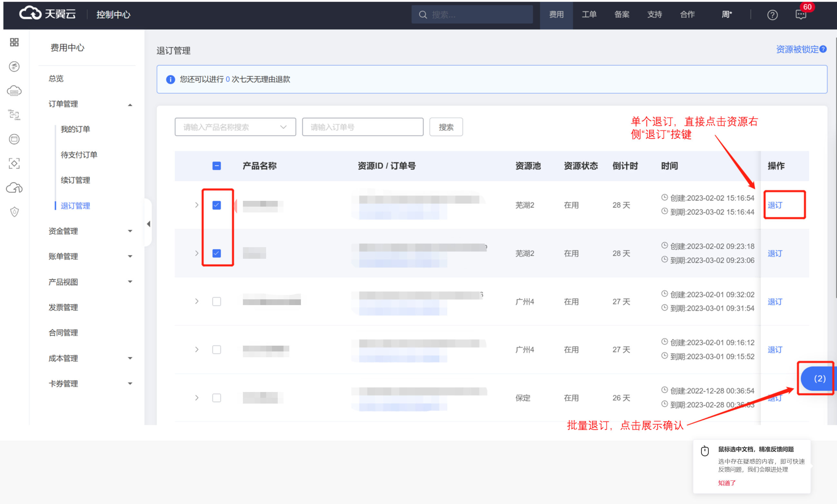Click the order number input field
The width and height of the screenshot is (837, 504).
pos(362,127)
